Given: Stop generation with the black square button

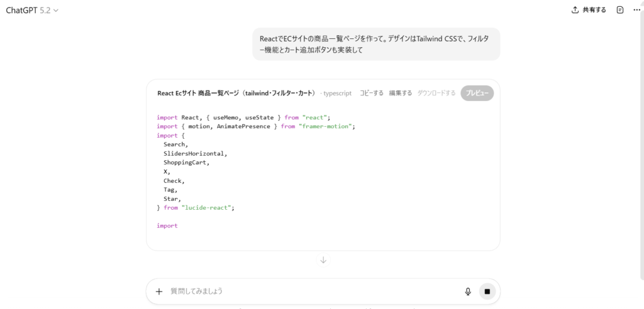Looking at the screenshot, I should pos(487,291).
